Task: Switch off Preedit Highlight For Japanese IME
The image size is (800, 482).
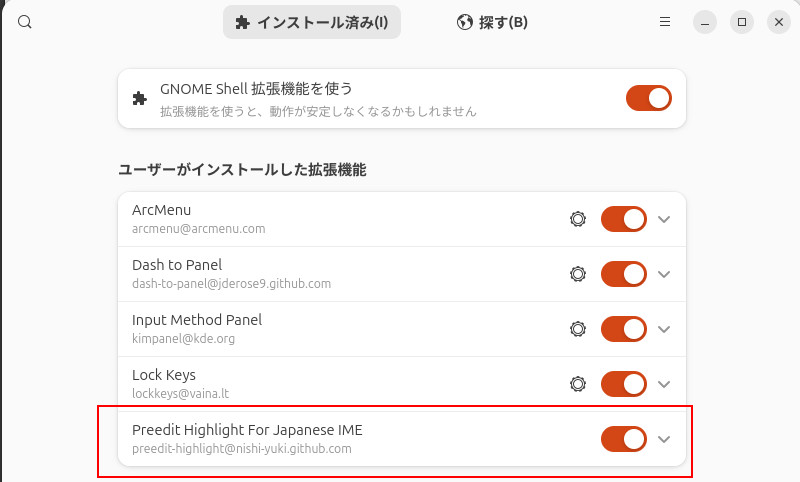Action: click(x=624, y=438)
